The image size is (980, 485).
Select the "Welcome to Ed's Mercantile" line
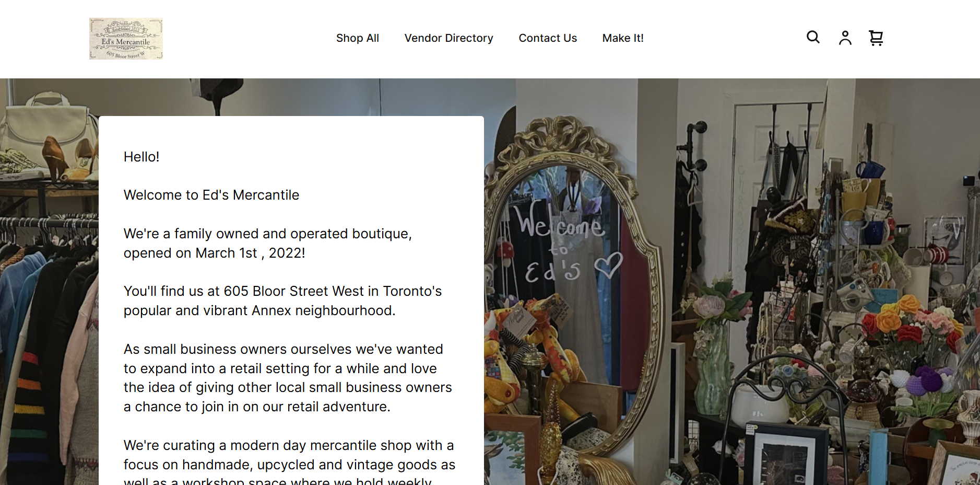click(x=211, y=195)
